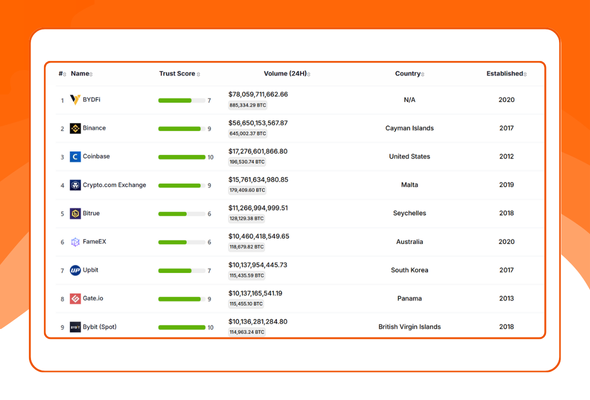The image size is (590, 400).
Task: Sort table by Volume (24H) column
Action: pyautogui.click(x=287, y=73)
